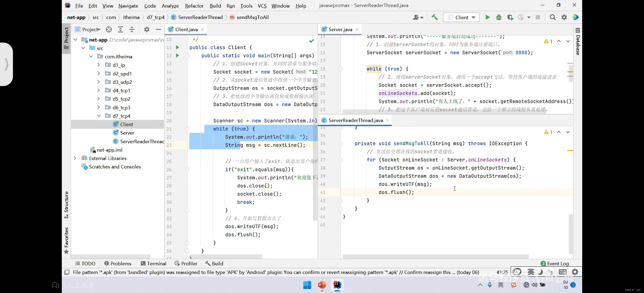This screenshot has width=644, height=293.
Task: Build project with the hammer icon
Action: pyautogui.click(x=434, y=17)
